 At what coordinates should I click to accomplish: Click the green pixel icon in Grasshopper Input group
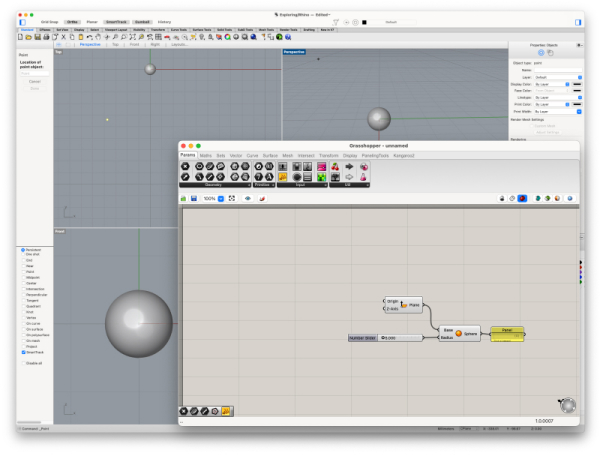(x=321, y=177)
